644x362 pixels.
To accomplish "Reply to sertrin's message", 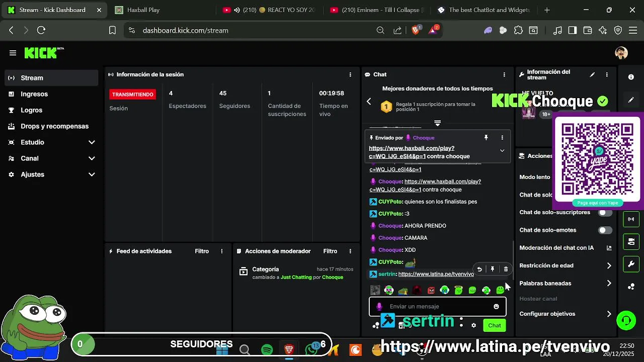I will [479, 269].
